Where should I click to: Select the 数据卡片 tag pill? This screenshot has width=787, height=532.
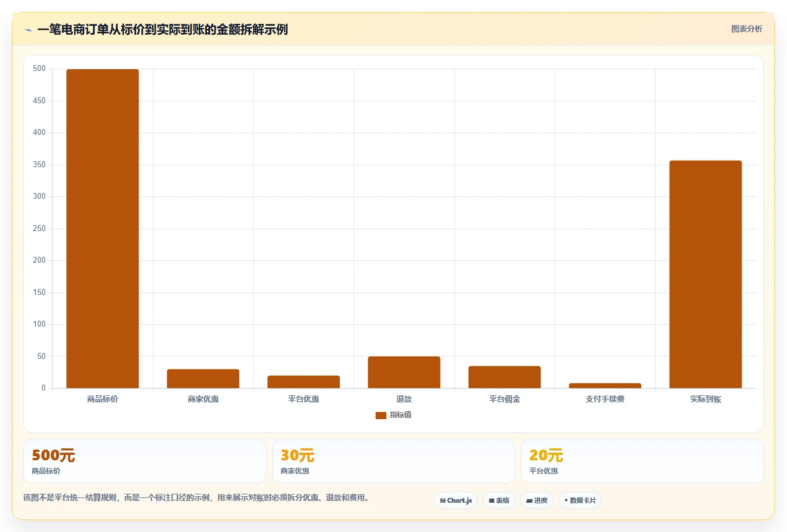580,500
